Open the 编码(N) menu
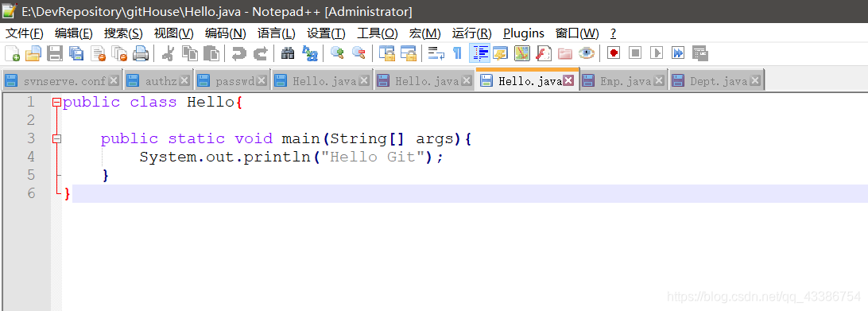 225,33
